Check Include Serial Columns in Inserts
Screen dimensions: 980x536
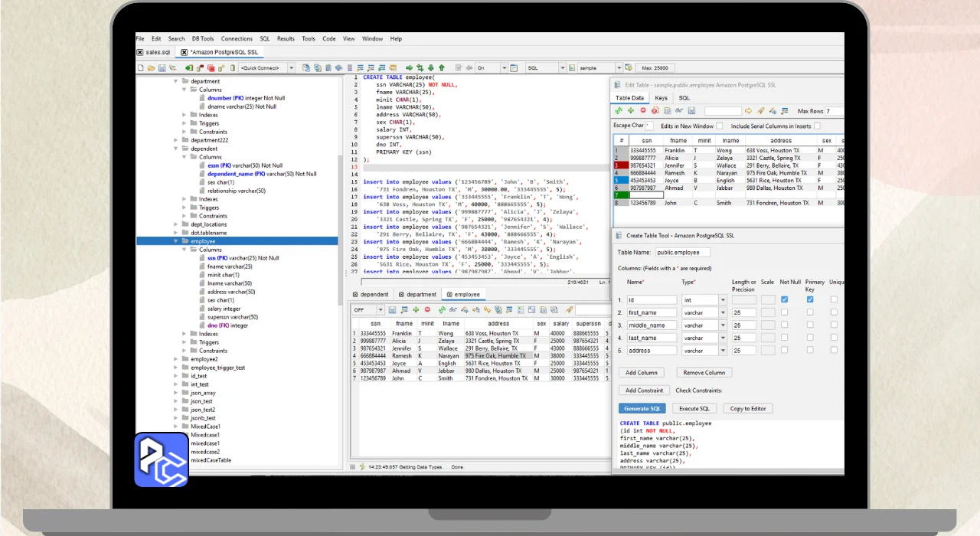(817, 126)
